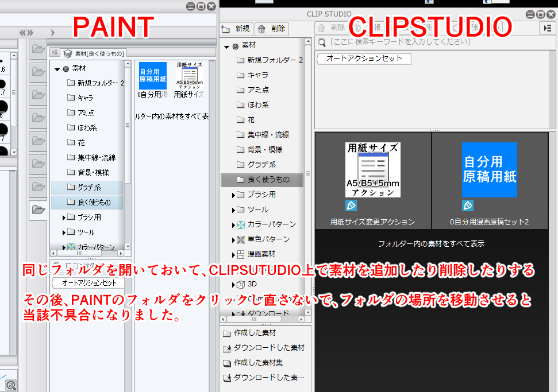Expand 漫画素材 arrow in CLIP STUDIO tree
Image resolution: width=558 pixels, height=392 pixels.
click(233, 255)
